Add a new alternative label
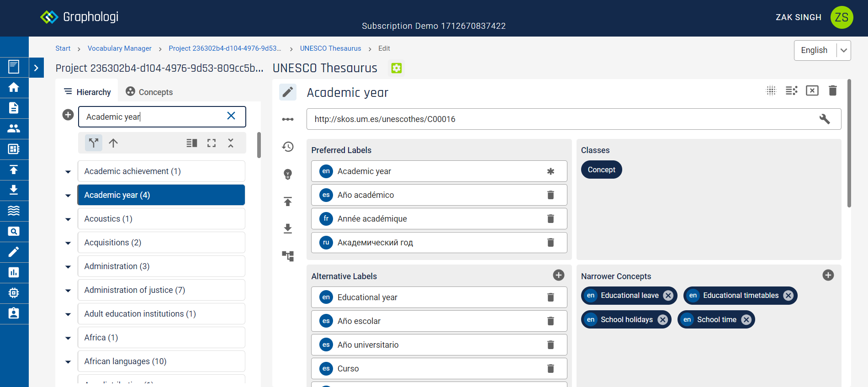This screenshot has width=868, height=387. [559, 275]
